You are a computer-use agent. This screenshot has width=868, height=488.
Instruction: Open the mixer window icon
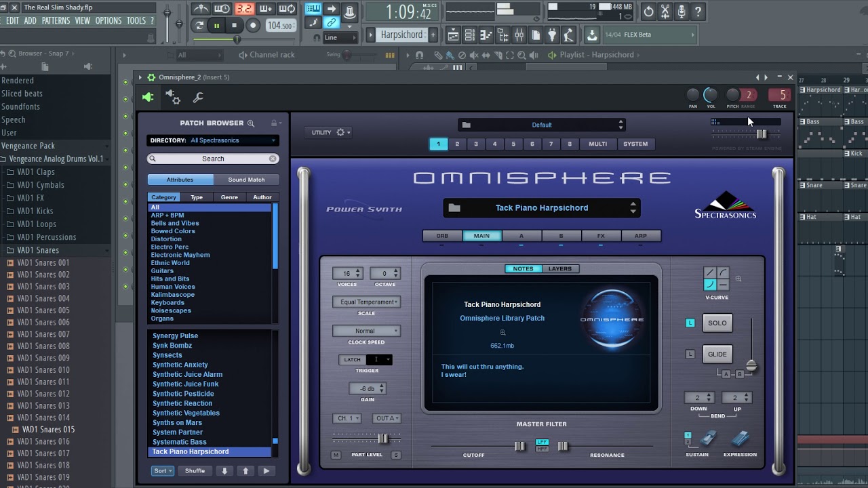coord(519,35)
